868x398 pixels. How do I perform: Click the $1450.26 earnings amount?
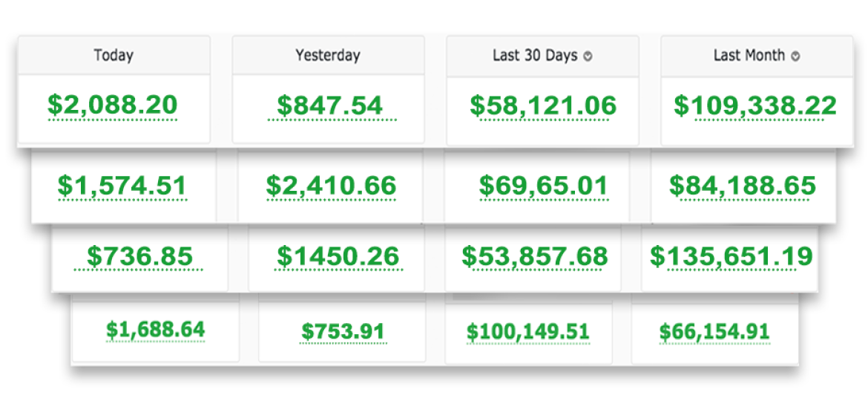338,257
